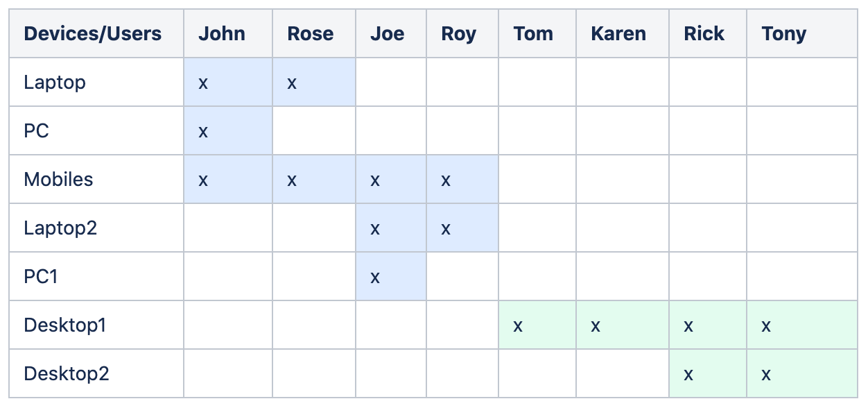The height and width of the screenshot is (408, 868).
Task: Select Roy's x in the Mobiles row
Action: point(446,180)
